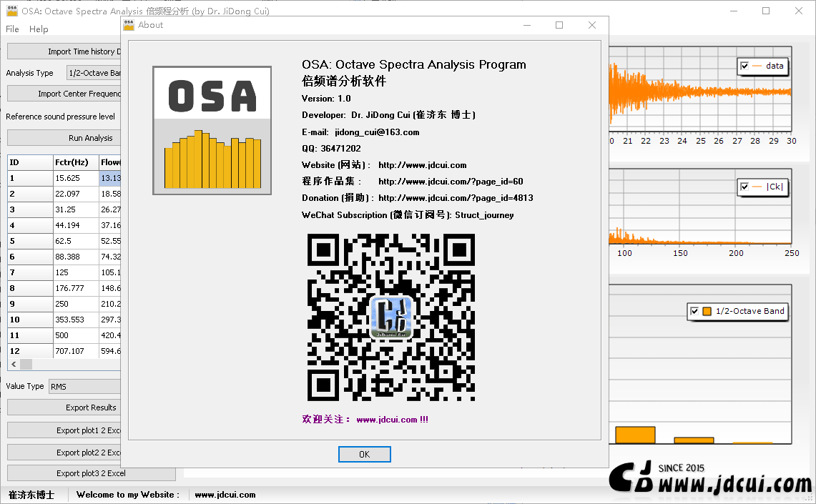This screenshot has height=504, width=816.
Task: Click website link http://www.jdcui.com
Action: click(422, 165)
